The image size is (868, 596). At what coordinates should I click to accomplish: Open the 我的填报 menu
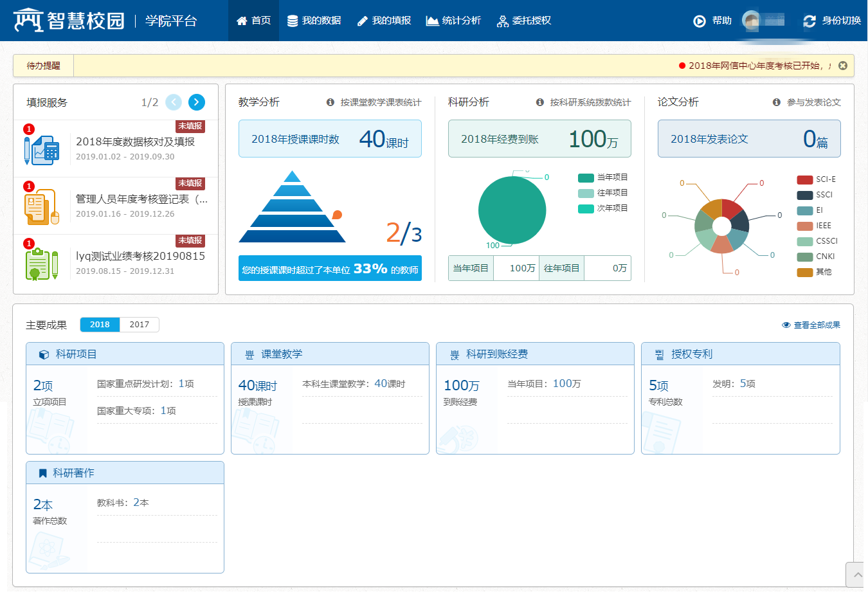(384, 21)
